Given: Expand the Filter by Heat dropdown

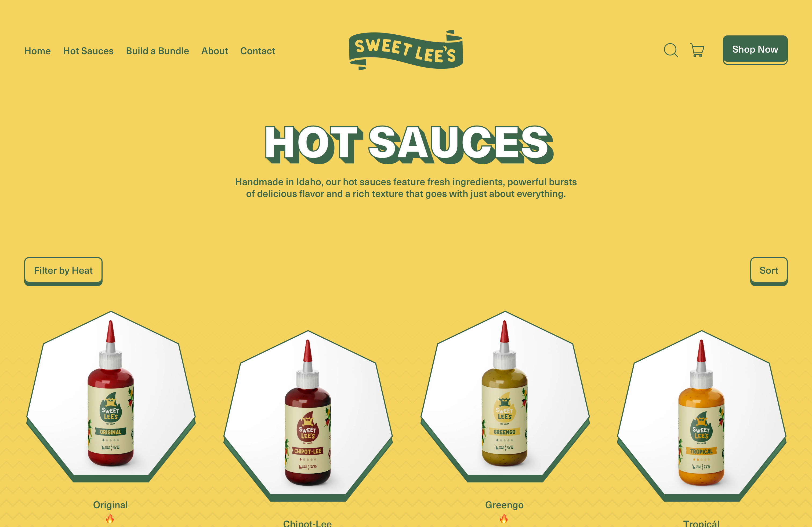Looking at the screenshot, I should pyautogui.click(x=63, y=271).
